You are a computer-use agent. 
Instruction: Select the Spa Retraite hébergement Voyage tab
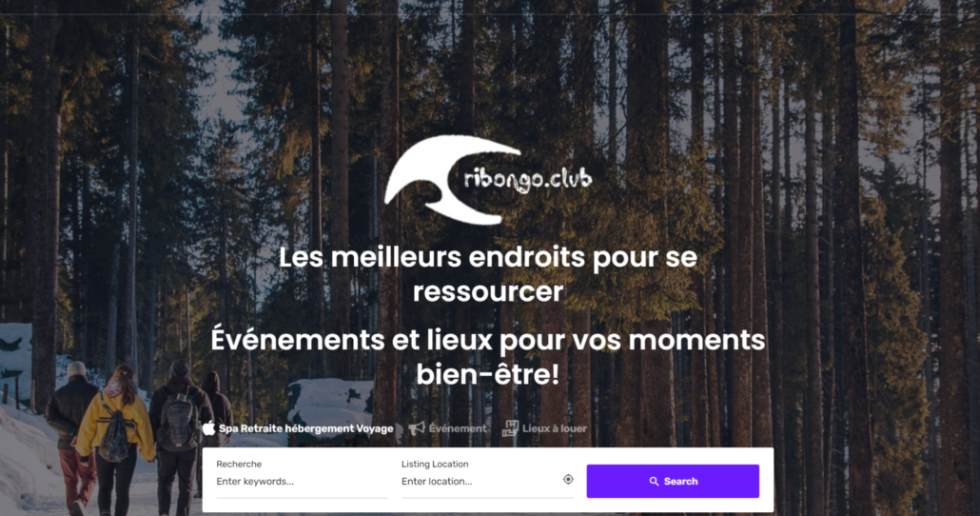point(298,428)
